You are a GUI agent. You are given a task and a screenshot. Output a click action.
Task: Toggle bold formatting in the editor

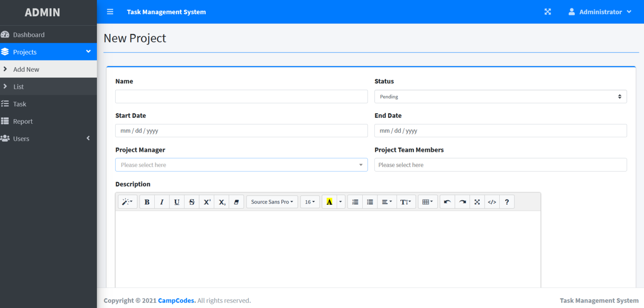click(x=147, y=202)
